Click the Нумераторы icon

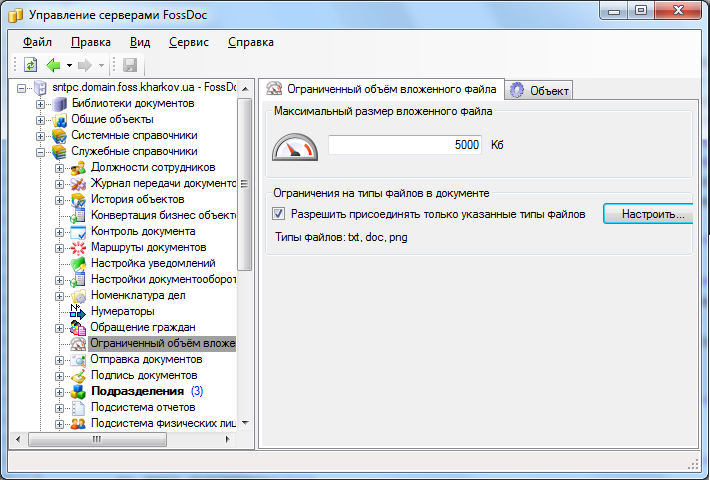coord(78,312)
